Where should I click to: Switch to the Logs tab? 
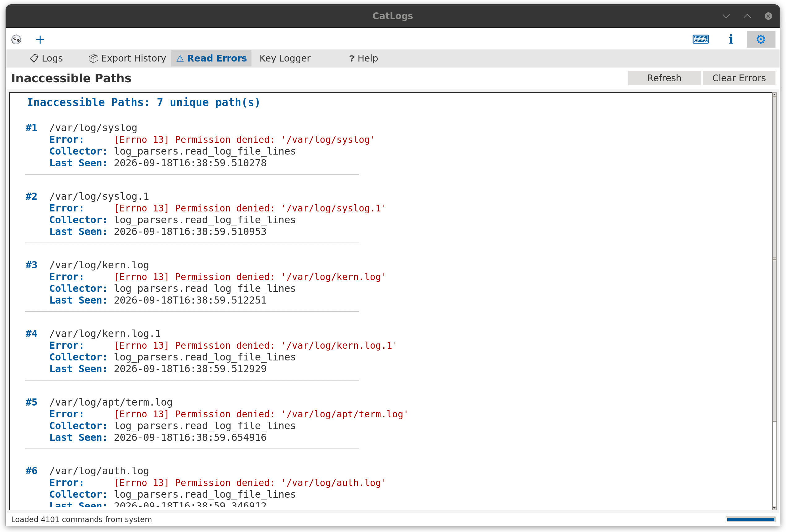point(46,58)
